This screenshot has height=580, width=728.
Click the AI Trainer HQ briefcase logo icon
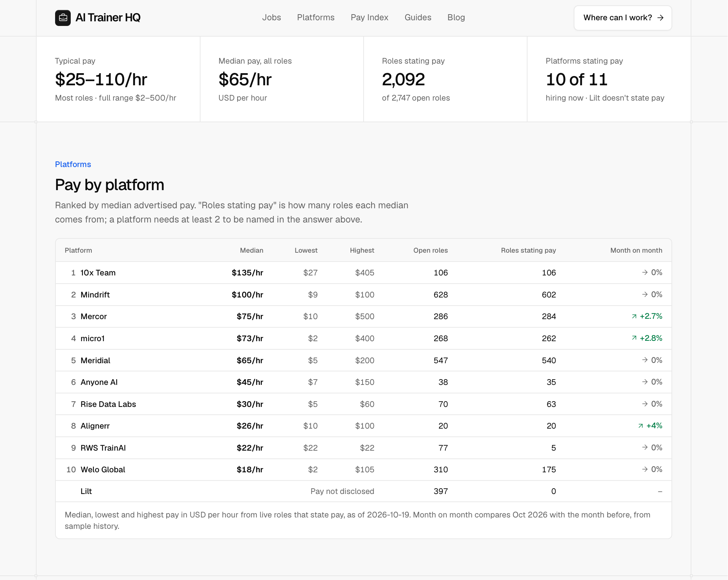click(63, 18)
